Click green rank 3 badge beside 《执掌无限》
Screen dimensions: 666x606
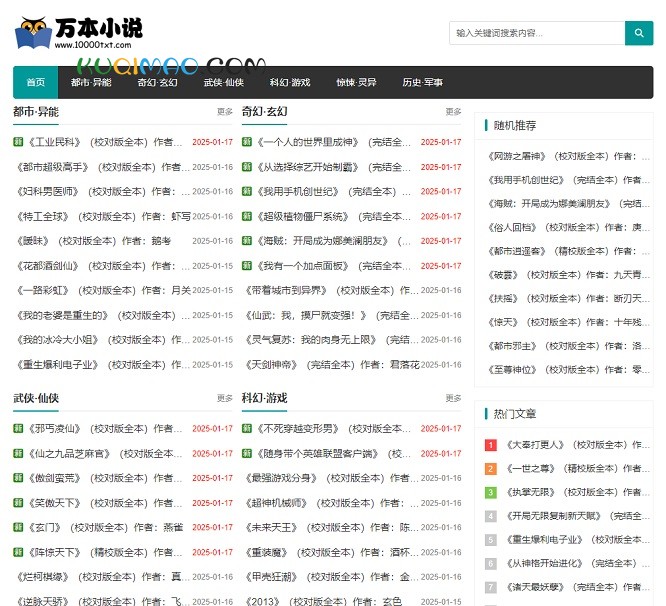pos(491,493)
